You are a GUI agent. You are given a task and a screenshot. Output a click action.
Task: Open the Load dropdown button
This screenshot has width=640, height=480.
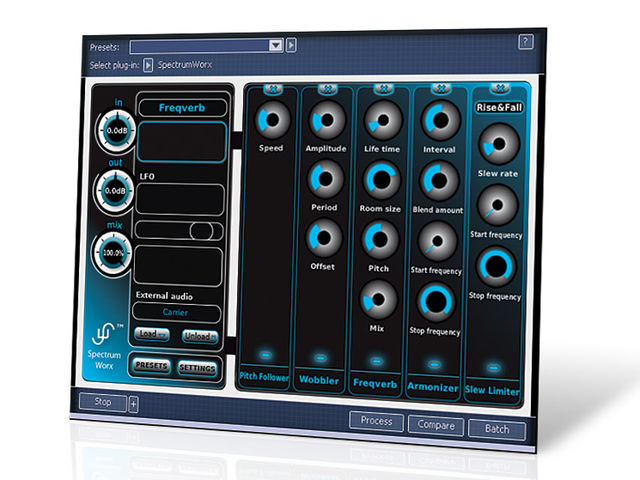click(152, 334)
